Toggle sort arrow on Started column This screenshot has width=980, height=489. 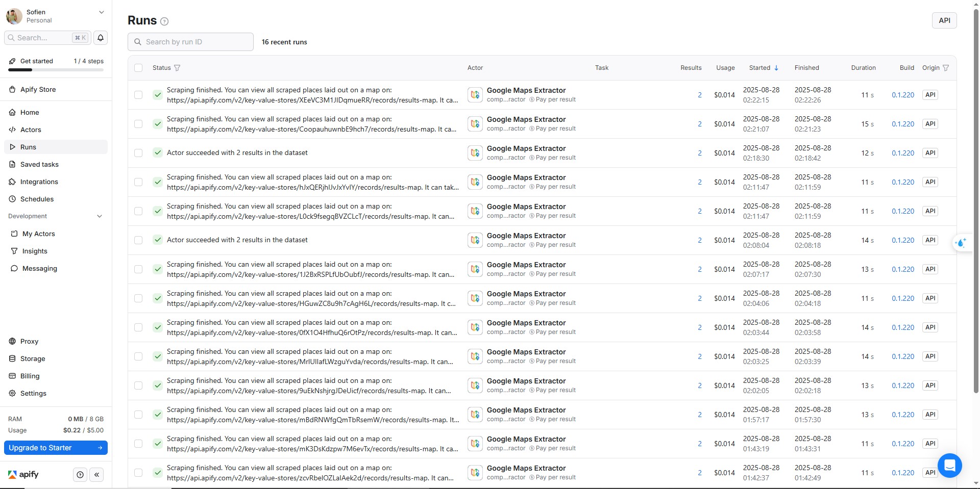pyautogui.click(x=776, y=68)
